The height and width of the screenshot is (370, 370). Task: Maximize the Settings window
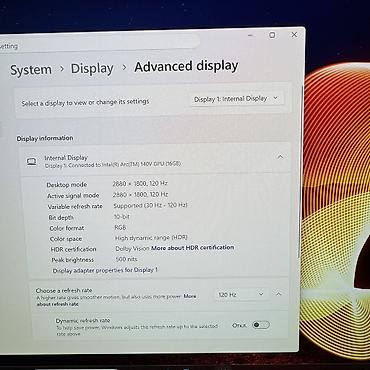pos(272,35)
